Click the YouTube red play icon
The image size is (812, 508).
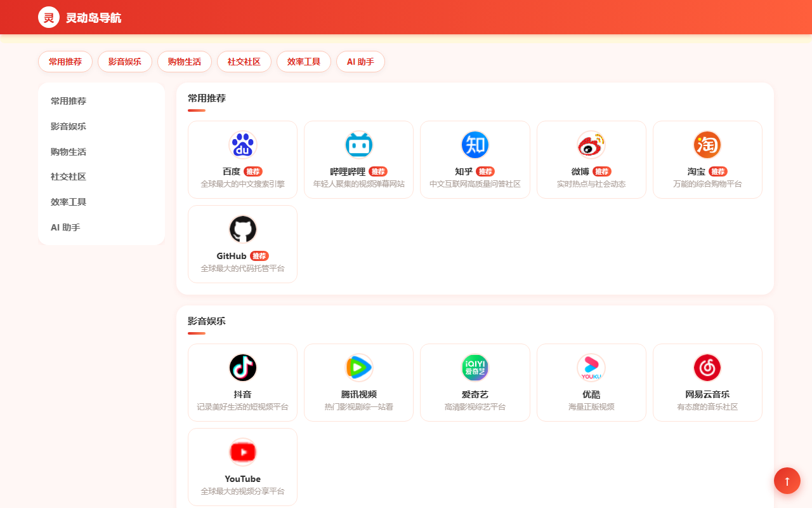[242, 452]
